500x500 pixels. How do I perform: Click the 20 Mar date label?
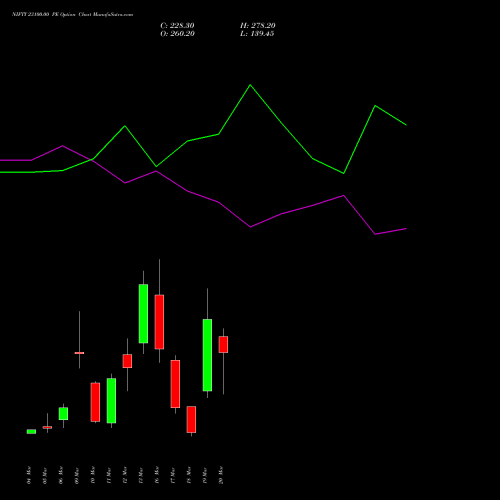(x=221, y=475)
